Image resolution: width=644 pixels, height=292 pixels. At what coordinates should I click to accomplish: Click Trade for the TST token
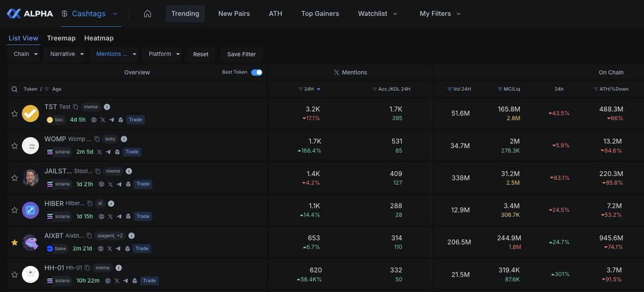coord(136,120)
